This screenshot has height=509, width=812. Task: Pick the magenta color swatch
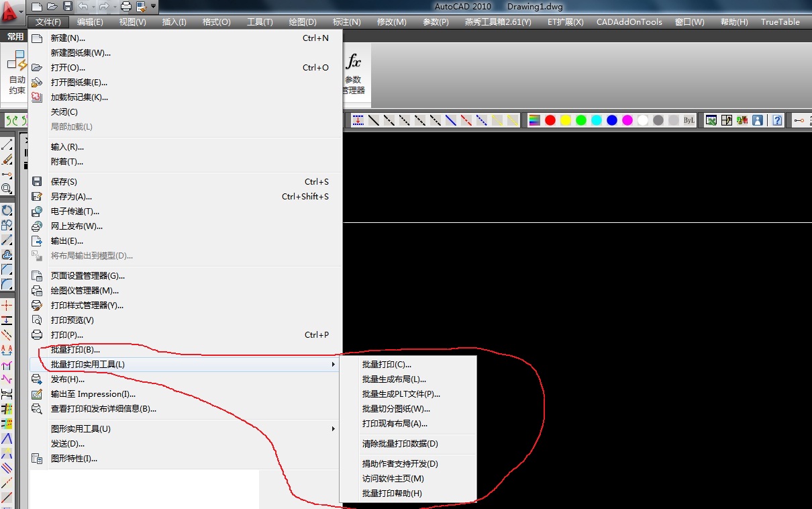(627, 120)
